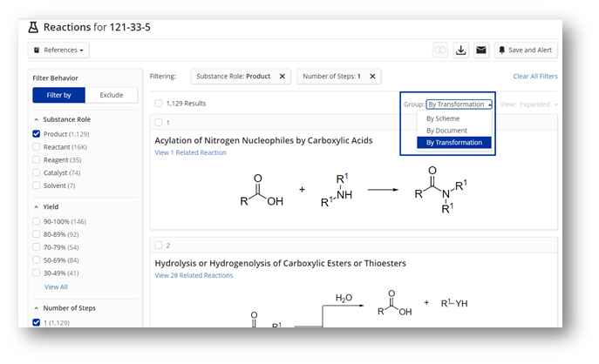Click View 28 Related Reactions link
The height and width of the screenshot is (364, 599).
(194, 275)
